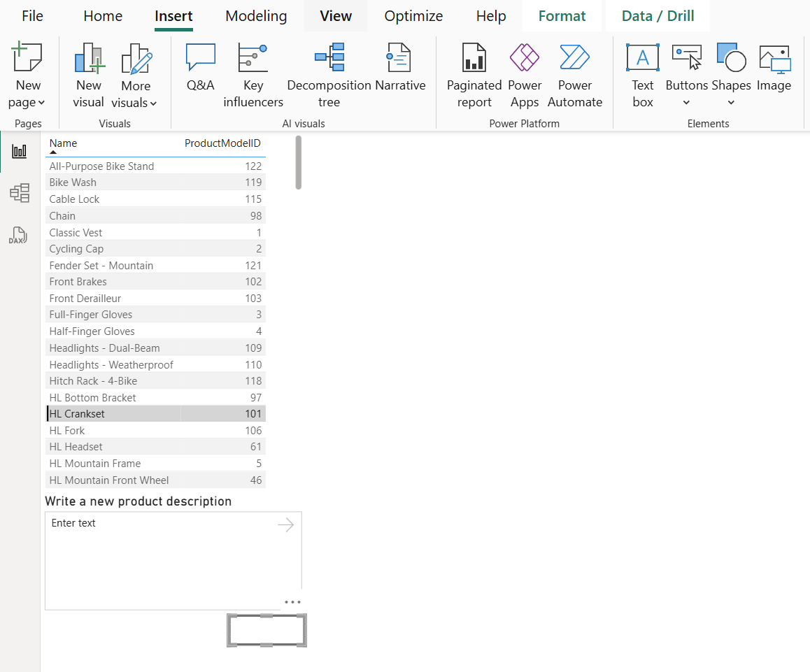Insert a Power Automate visual
Screen dimensions: 810x672
click(x=574, y=73)
